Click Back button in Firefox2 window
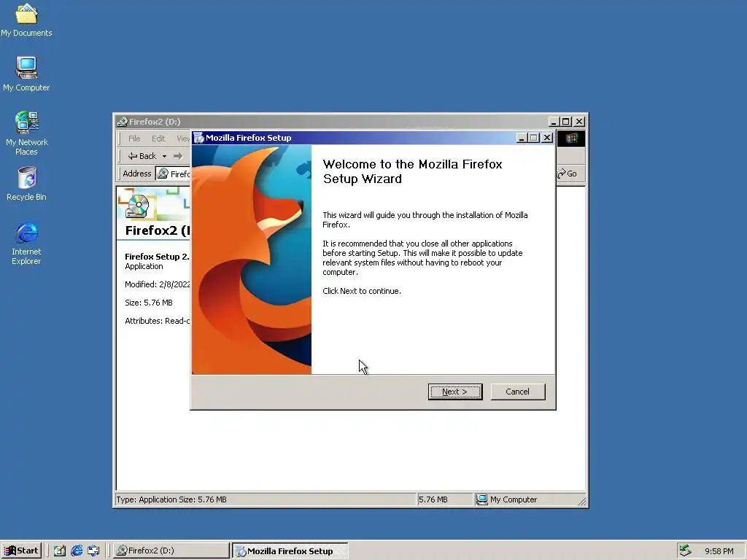This screenshot has width=747, height=560. [142, 156]
